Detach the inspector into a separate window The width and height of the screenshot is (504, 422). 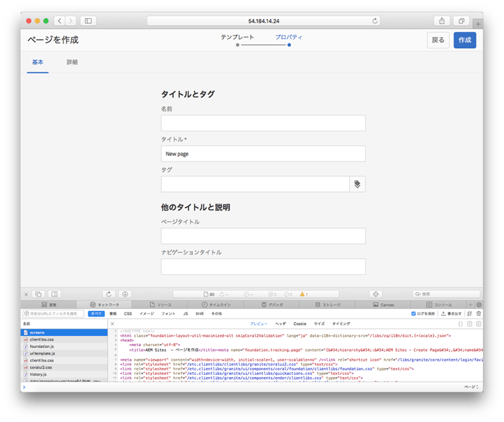[x=38, y=294]
